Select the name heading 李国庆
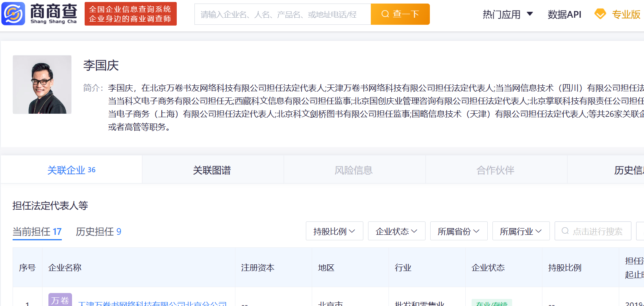The height and width of the screenshot is (306, 644). tap(101, 65)
